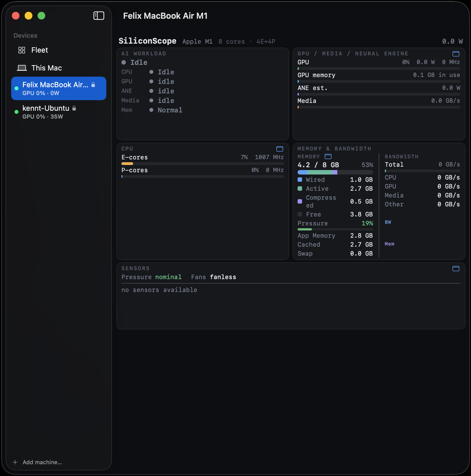Viewport: 471px width, 476px height.
Task: Click the blue Wired memory swatch
Action: (x=300, y=180)
